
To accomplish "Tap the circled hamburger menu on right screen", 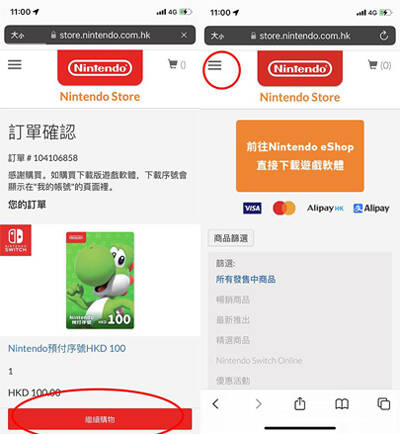I will (215, 65).
